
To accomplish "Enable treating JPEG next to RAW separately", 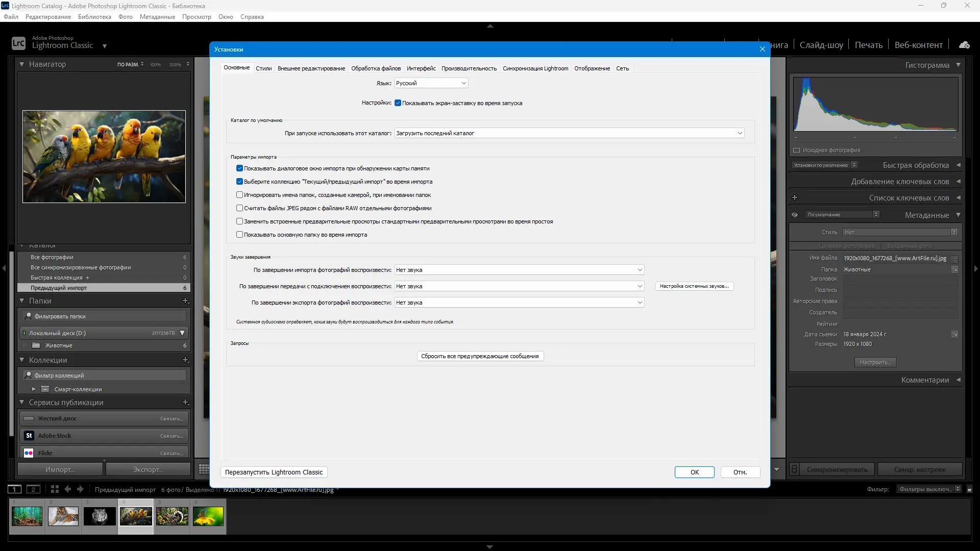I will (239, 208).
